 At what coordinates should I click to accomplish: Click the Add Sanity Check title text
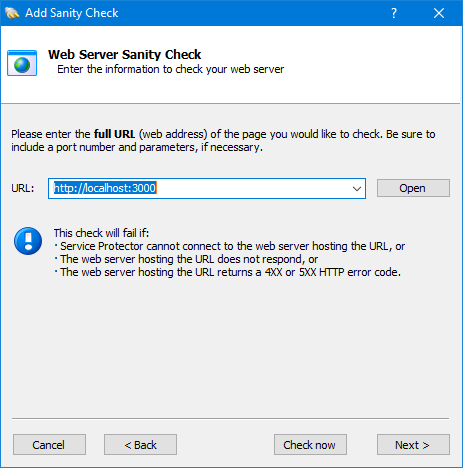72,13
